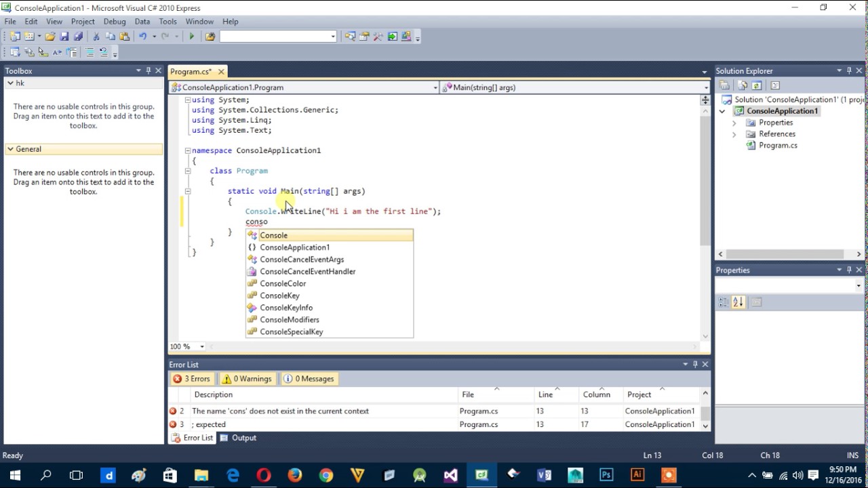Viewport: 868px width, 488px height.
Task: Select the Program.cs* editor tab
Action: (x=197, y=71)
